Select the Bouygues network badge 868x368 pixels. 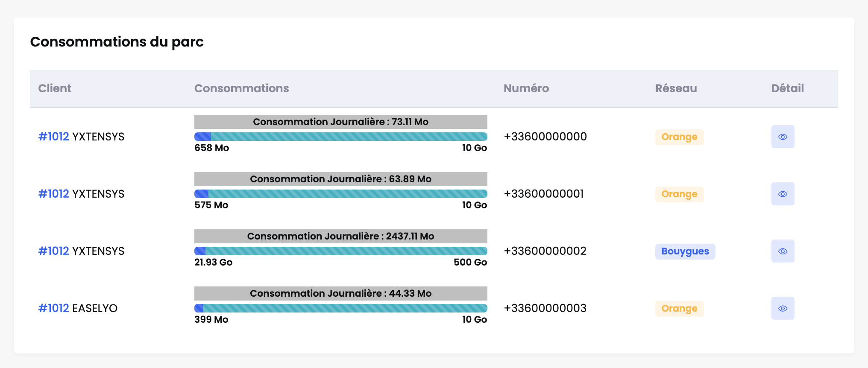coord(685,251)
